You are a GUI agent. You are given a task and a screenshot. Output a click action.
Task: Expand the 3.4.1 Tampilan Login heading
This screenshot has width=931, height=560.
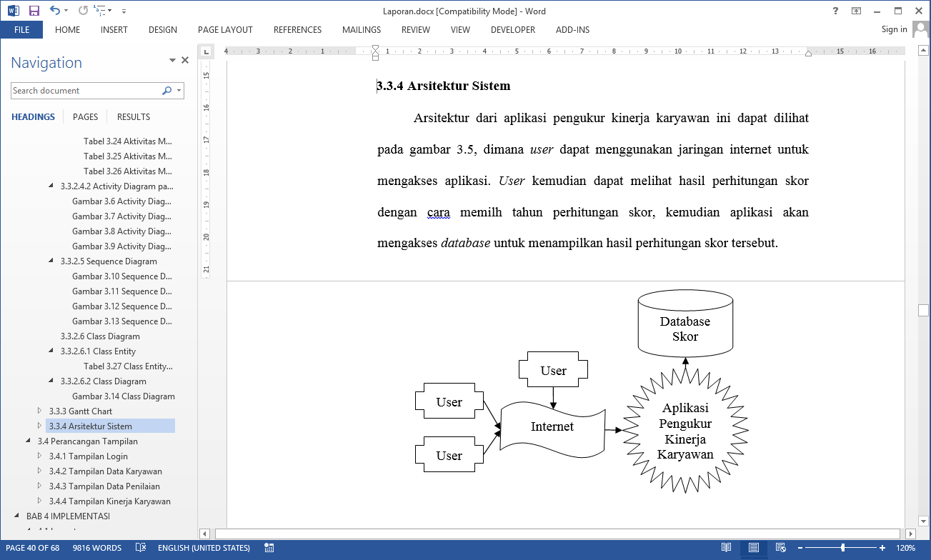[x=40, y=456]
